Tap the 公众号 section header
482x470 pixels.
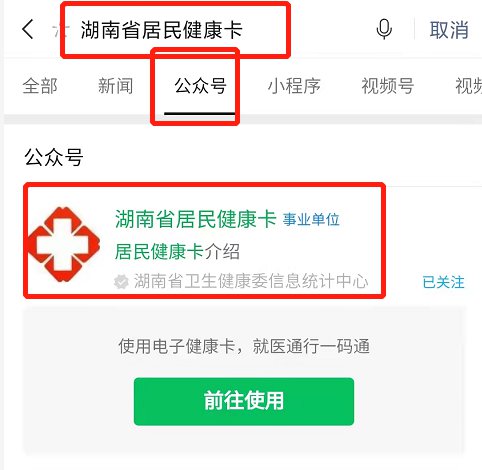53,157
